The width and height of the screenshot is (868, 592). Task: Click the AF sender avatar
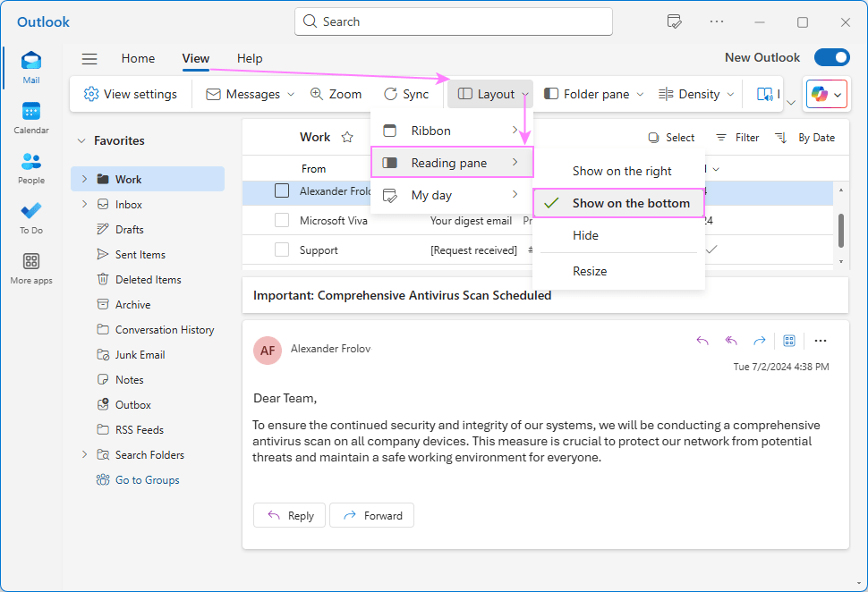tap(268, 351)
